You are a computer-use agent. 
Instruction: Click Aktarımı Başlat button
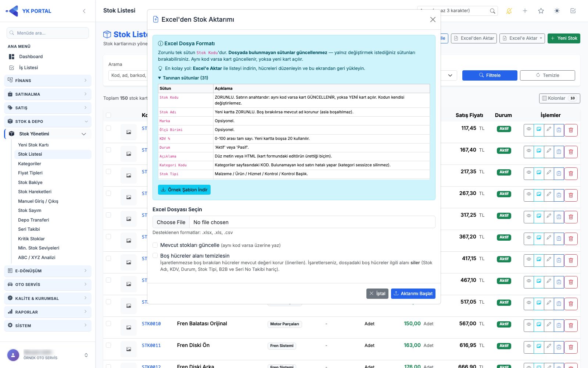pyautogui.click(x=413, y=294)
